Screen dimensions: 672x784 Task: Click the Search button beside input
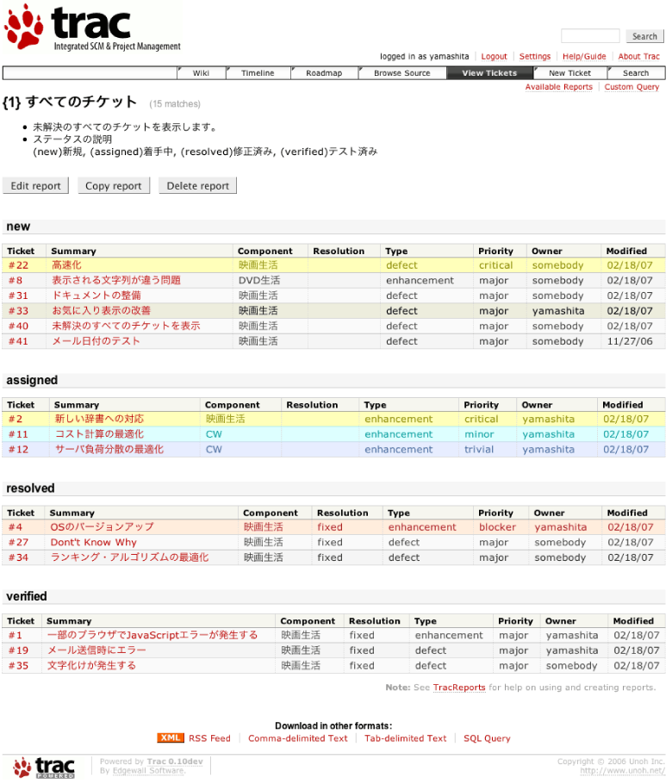[x=644, y=36]
